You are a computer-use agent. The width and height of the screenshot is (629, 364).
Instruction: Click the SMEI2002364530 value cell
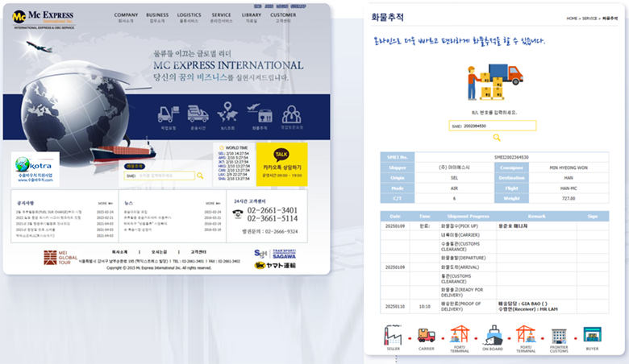pyautogui.click(x=511, y=157)
